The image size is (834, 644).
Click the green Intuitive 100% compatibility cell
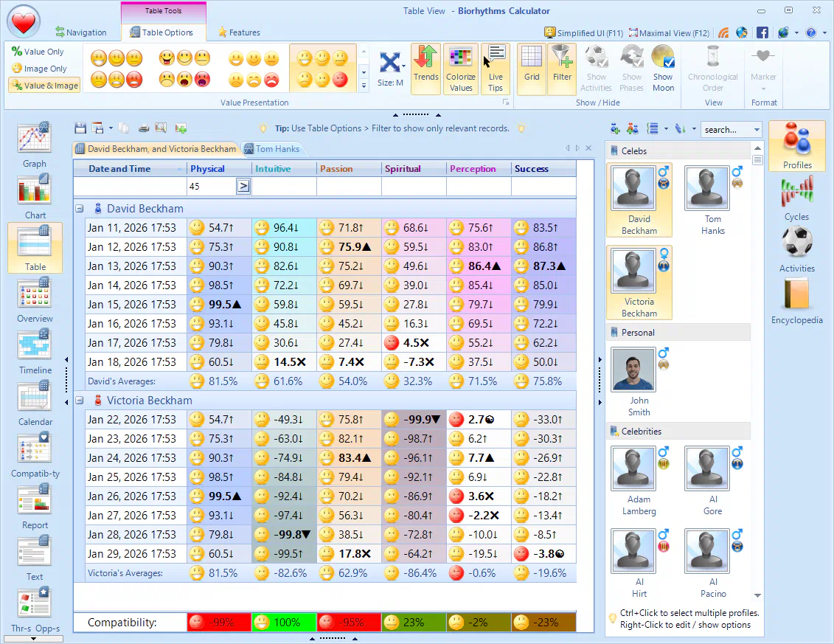[284, 622]
